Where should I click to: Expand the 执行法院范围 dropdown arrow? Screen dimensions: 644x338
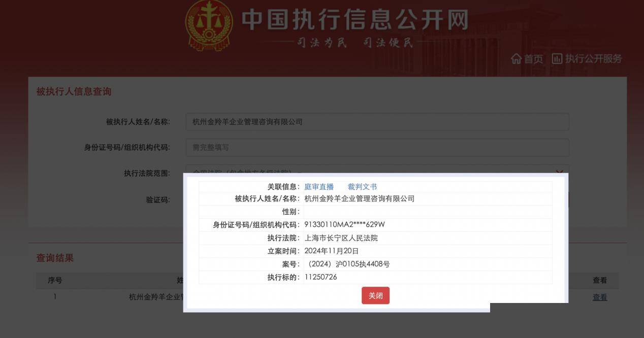560,172
